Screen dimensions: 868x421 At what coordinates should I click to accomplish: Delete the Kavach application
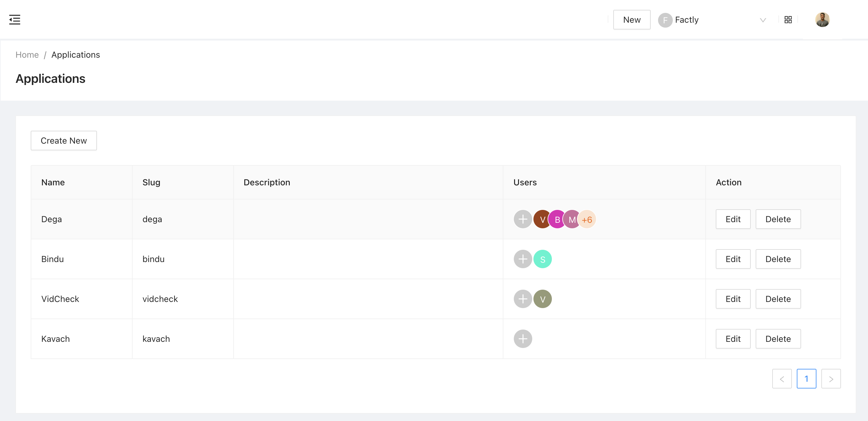(x=778, y=338)
